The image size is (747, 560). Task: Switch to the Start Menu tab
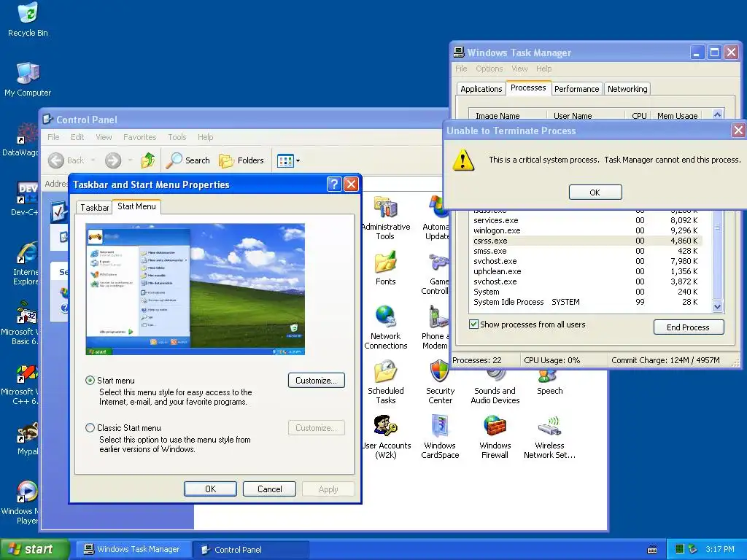click(x=136, y=206)
